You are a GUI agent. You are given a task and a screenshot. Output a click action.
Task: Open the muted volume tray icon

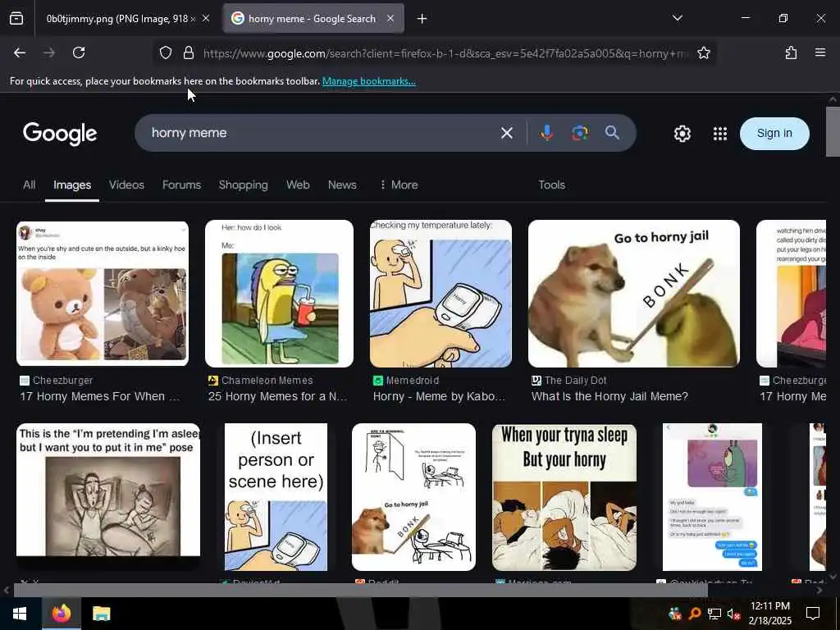click(733, 614)
